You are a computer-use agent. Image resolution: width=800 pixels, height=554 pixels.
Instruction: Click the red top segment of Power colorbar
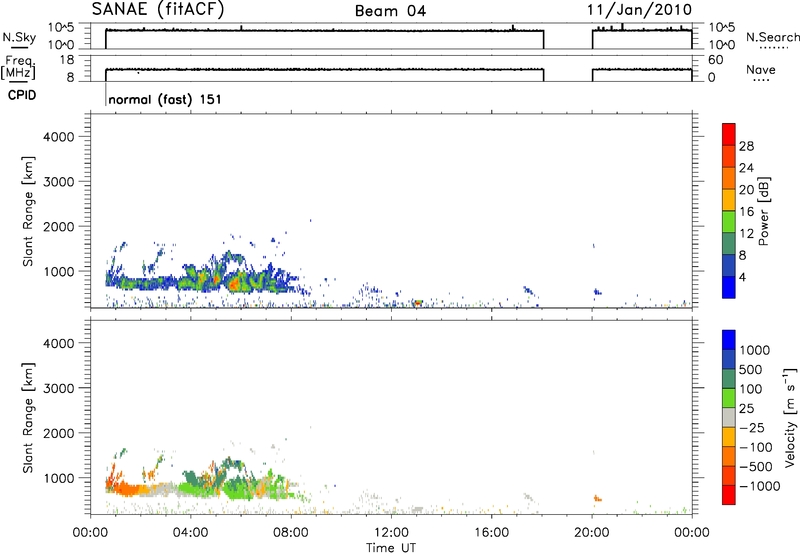(729, 134)
